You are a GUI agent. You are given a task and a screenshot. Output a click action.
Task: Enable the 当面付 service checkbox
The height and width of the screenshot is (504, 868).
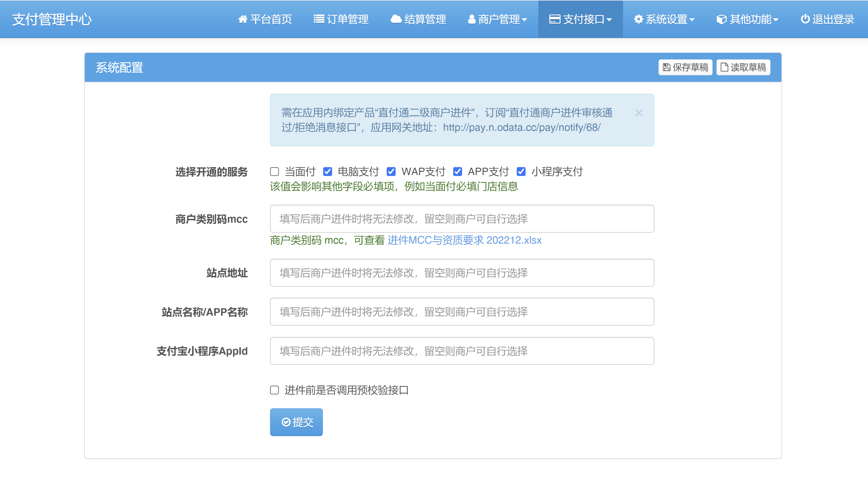click(x=274, y=171)
